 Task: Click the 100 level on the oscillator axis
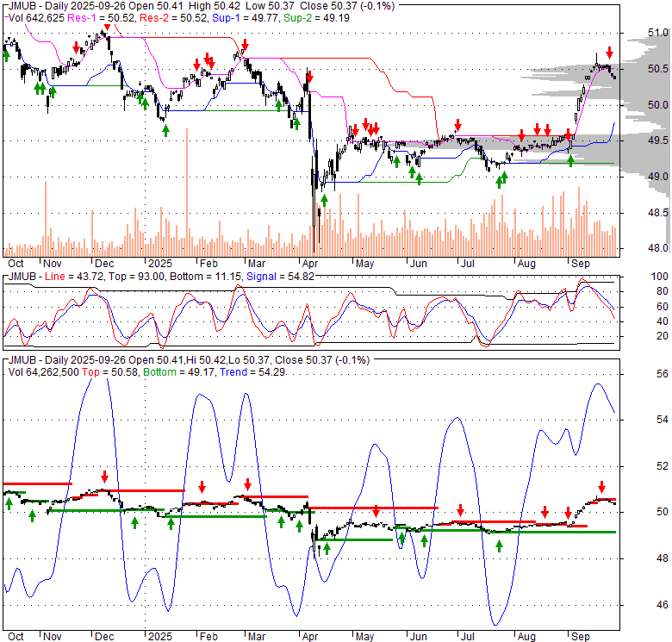(x=660, y=277)
